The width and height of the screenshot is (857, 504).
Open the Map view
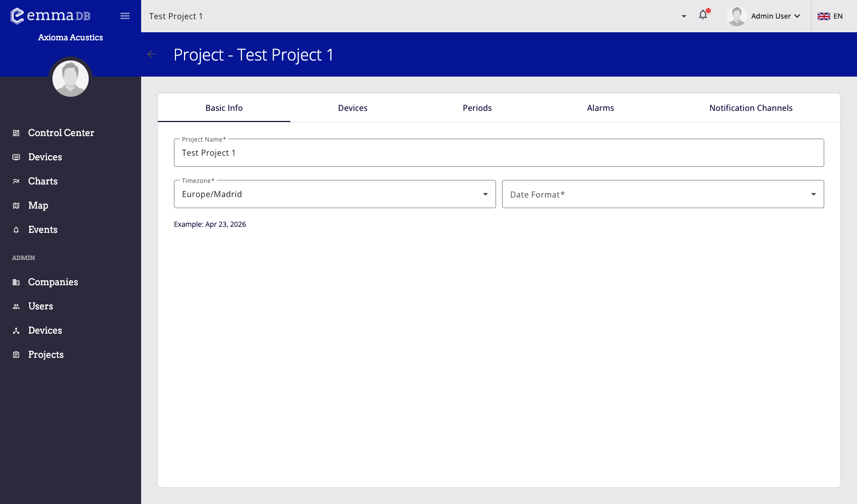(38, 205)
